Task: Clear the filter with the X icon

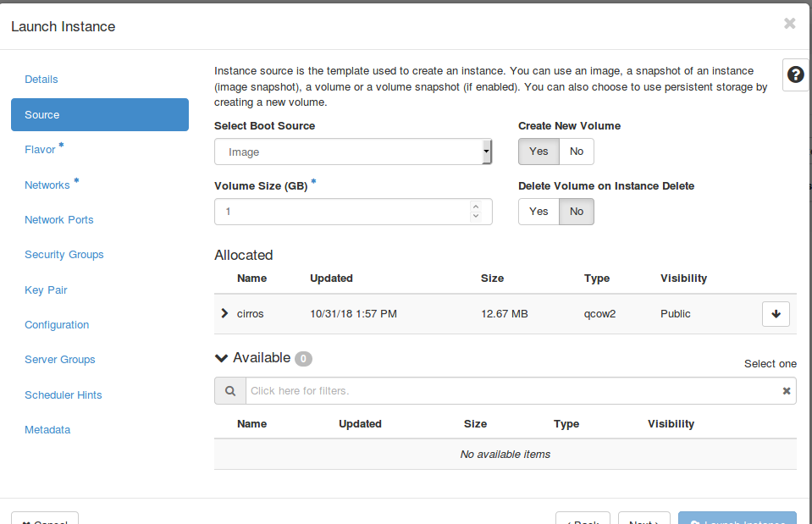Action: [787, 391]
